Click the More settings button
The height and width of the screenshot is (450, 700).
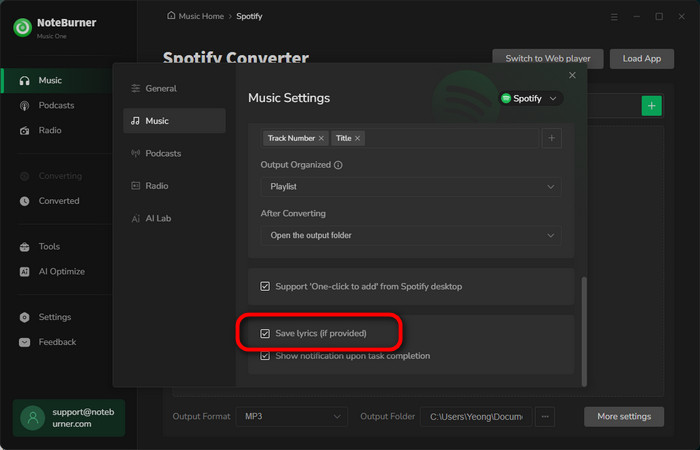click(624, 417)
